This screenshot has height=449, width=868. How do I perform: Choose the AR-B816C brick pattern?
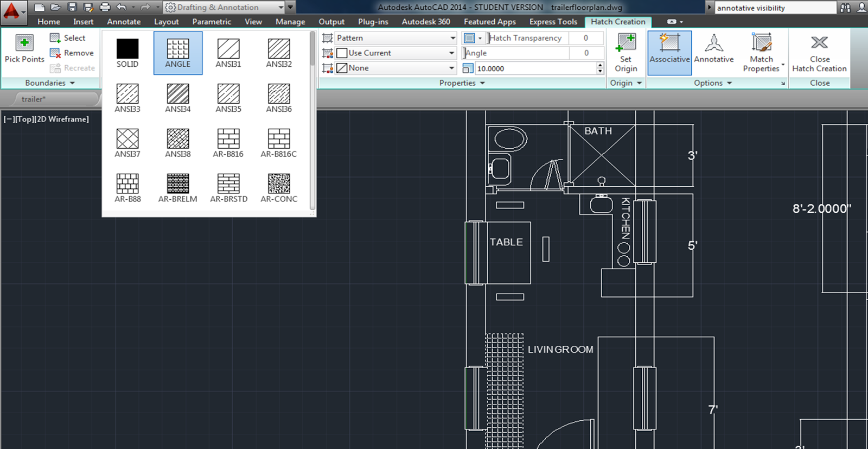279,143
